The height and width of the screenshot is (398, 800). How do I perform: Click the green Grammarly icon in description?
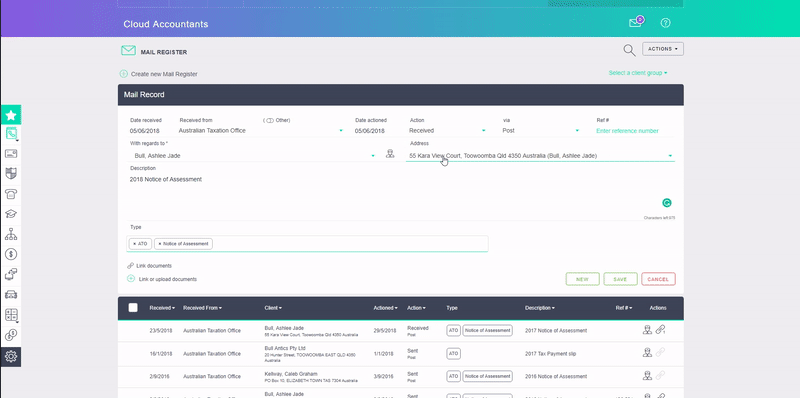click(666, 203)
